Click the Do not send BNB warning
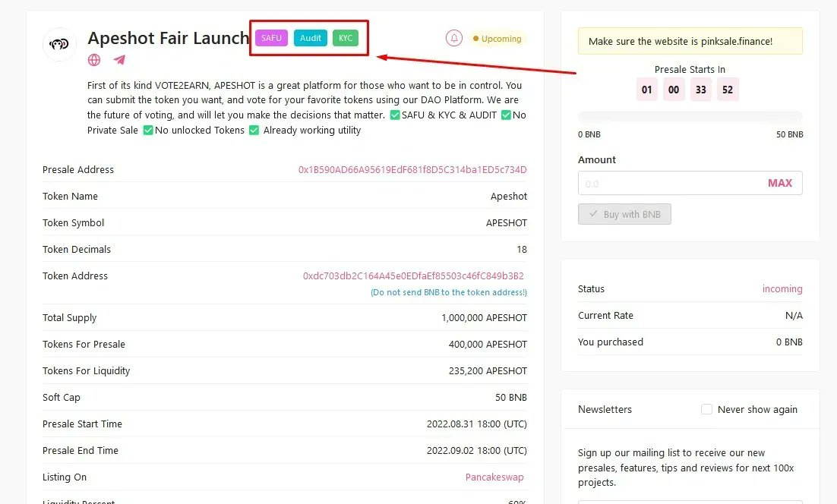Viewport: 837px width, 504px height. point(448,292)
